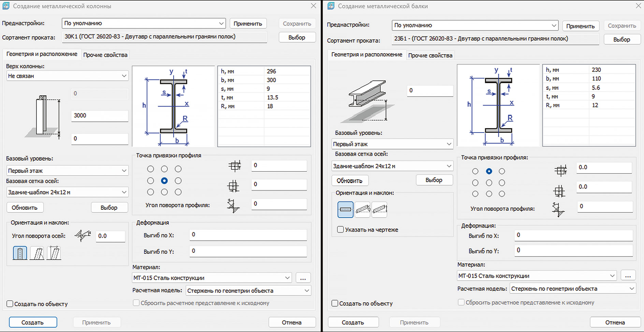Open presets dropdown 'По умолчанию' in beam dialog
644x332 pixels.
(x=475, y=25)
